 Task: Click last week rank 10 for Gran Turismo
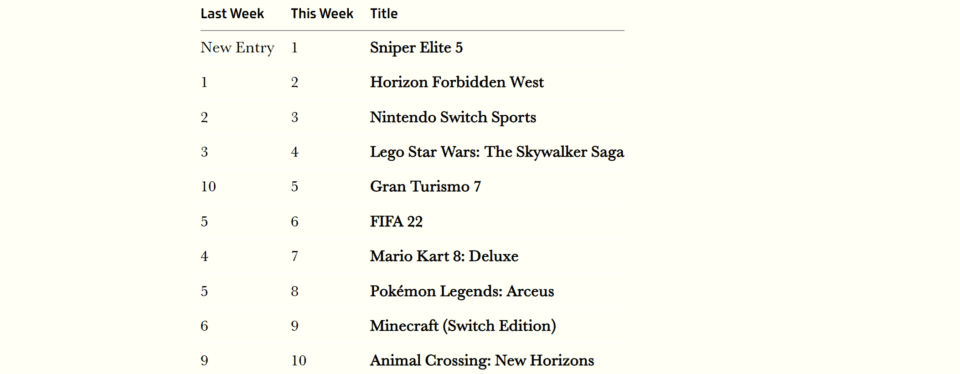[208, 187]
